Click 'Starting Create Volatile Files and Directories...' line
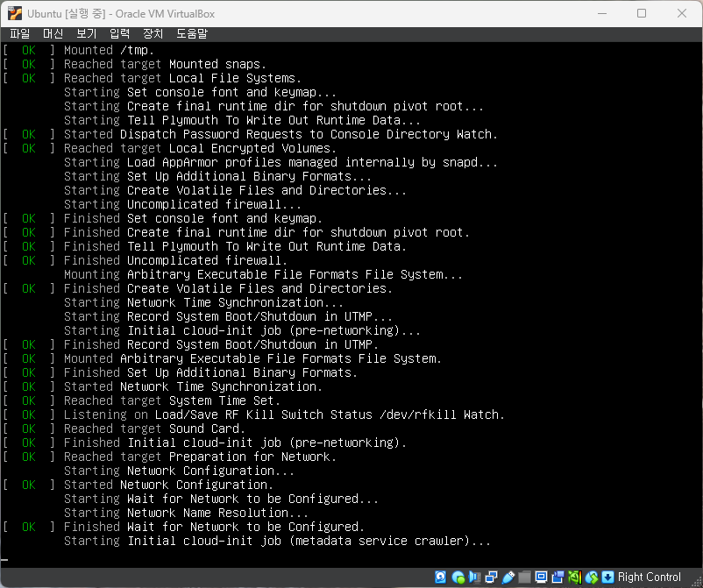Viewport: 703px width, 588px height. (x=235, y=190)
